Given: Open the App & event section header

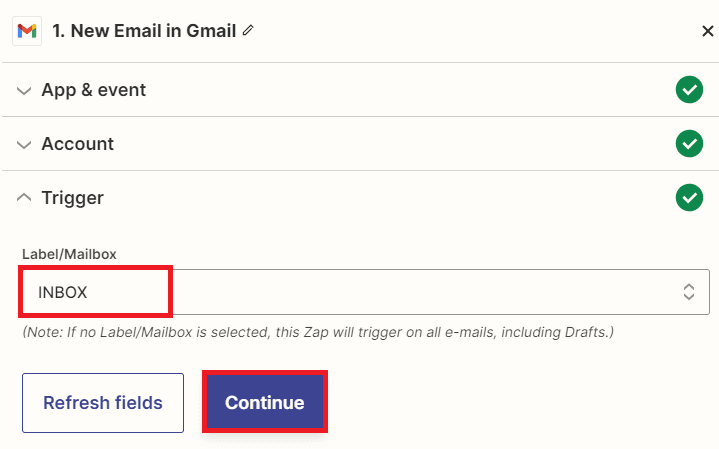Looking at the screenshot, I should (94, 90).
